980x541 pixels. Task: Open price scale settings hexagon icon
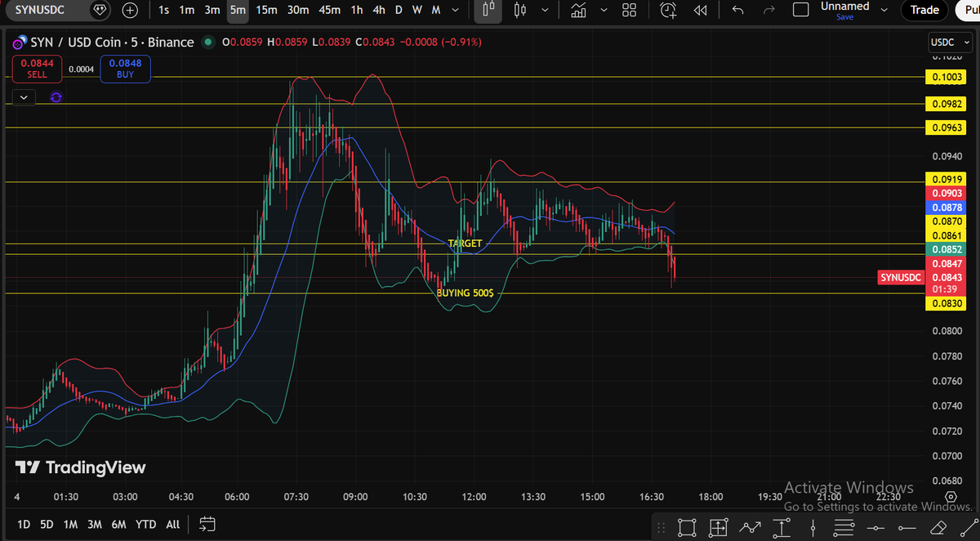click(x=951, y=497)
